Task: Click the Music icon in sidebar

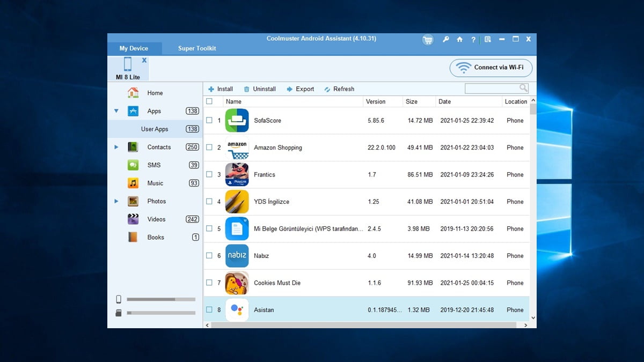Action: (133, 183)
